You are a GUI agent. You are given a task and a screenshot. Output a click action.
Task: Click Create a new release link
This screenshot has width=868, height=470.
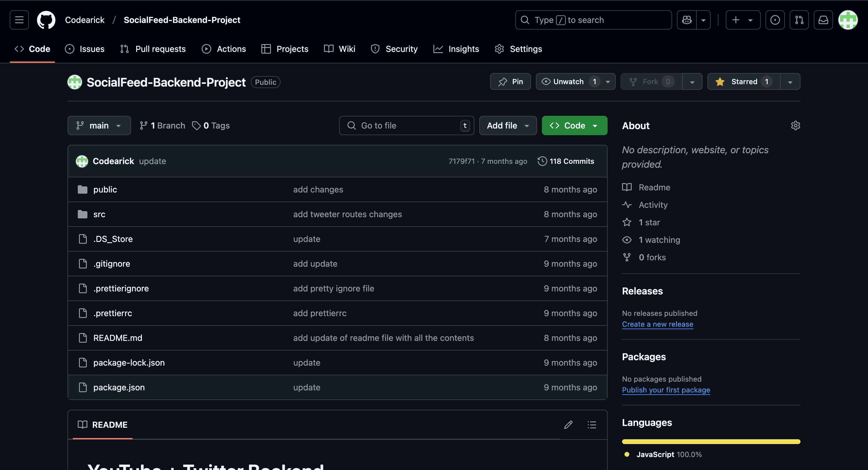click(x=657, y=324)
